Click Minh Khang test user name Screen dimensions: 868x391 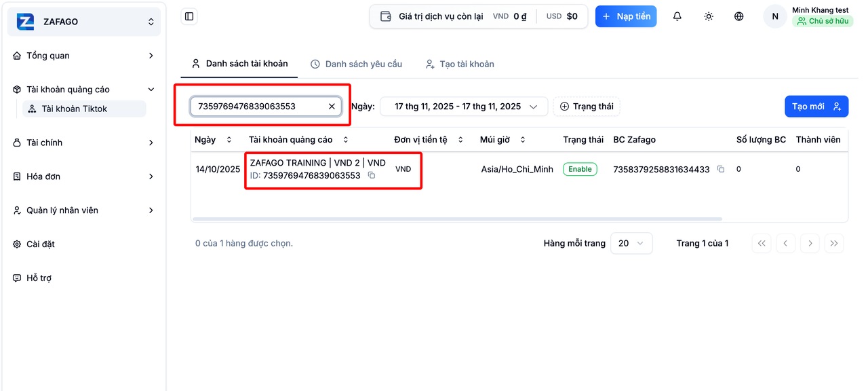820,10
